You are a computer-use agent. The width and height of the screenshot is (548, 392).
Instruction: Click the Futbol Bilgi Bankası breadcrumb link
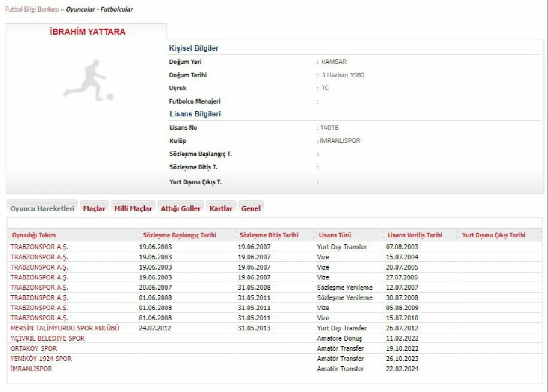click(x=32, y=9)
